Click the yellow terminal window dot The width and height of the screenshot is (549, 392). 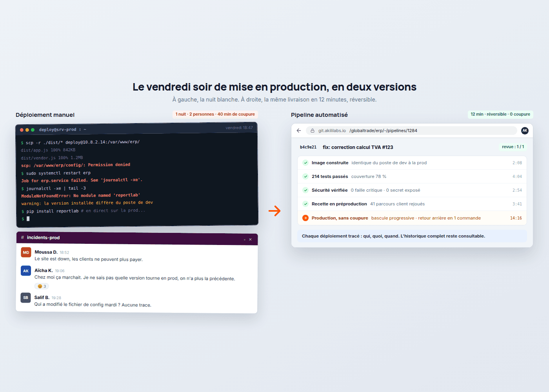[27, 130]
